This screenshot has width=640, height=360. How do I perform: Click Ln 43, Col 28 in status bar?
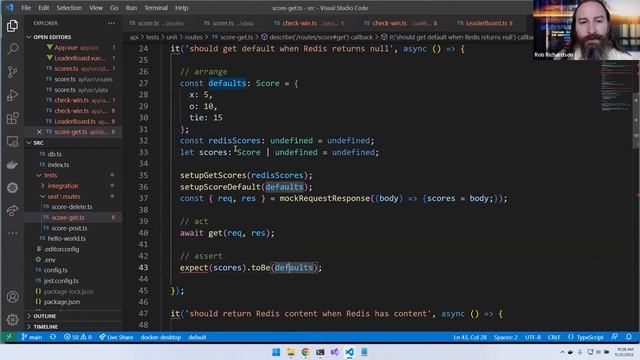[x=470, y=337]
